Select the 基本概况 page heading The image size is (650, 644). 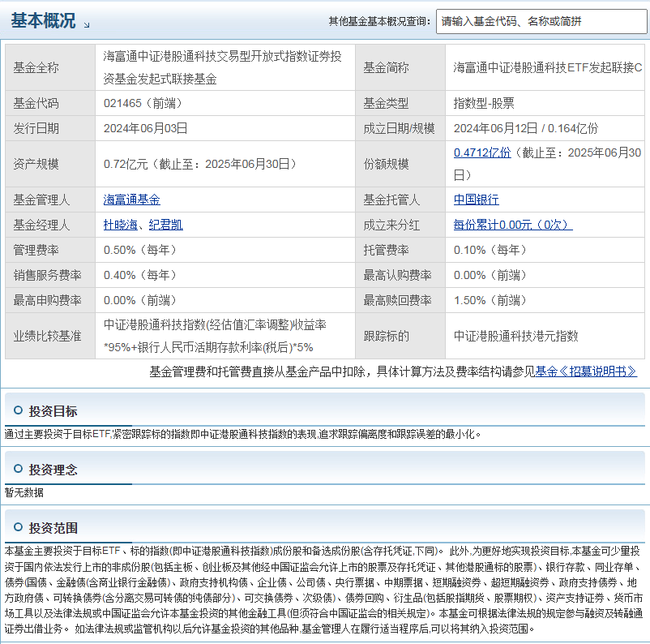pyautogui.click(x=43, y=21)
